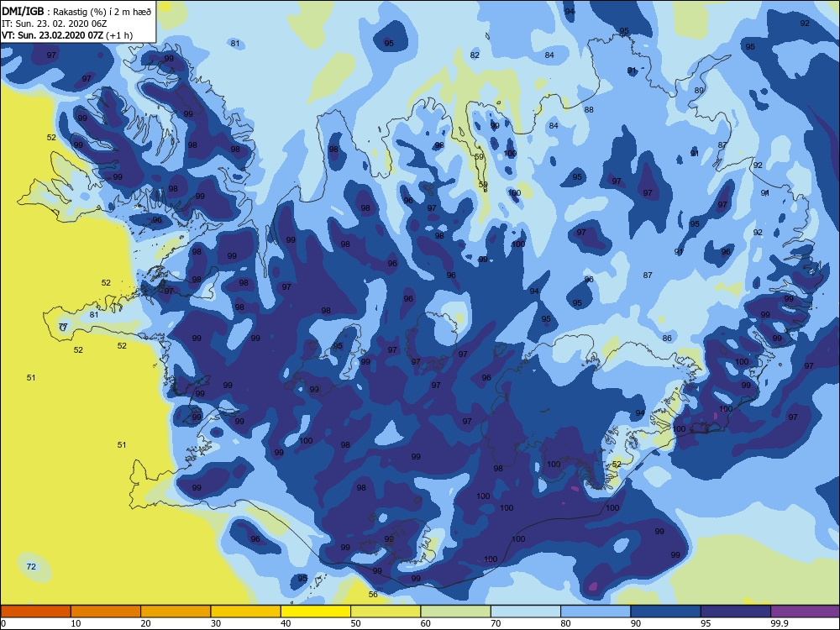
Task: Click the '56' humidity value on map
Action: click(373, 594)
